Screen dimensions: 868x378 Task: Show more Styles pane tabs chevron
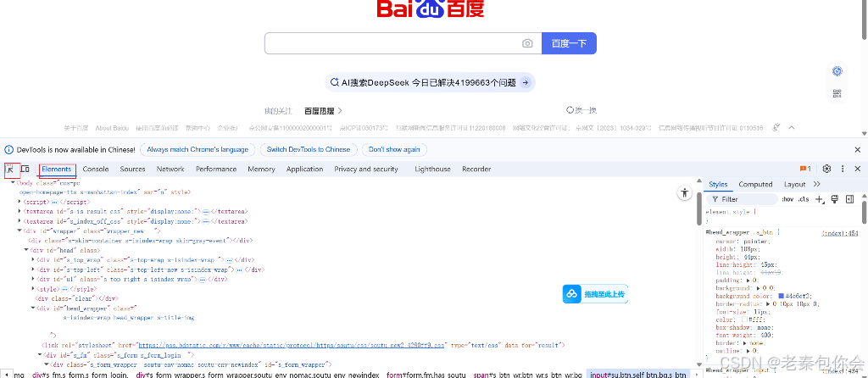click(817, 184)
